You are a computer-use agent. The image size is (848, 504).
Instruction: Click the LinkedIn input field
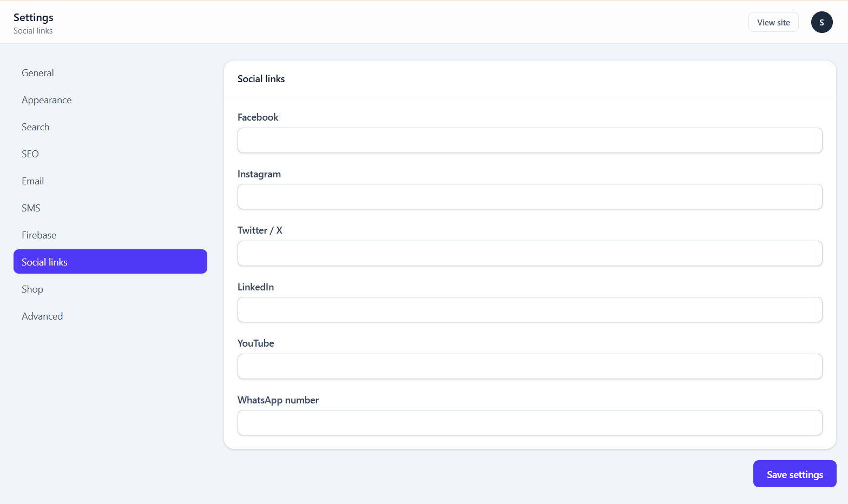point(530,309)
